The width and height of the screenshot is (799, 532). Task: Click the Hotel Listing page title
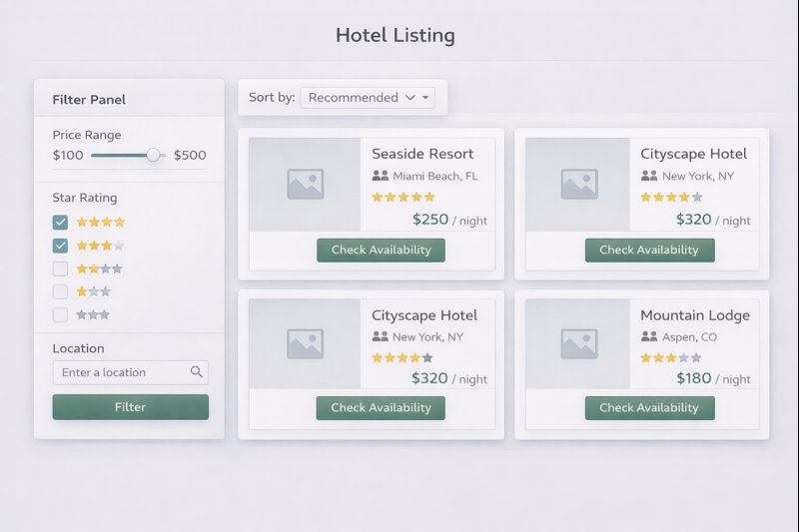(x=395, y=35)
